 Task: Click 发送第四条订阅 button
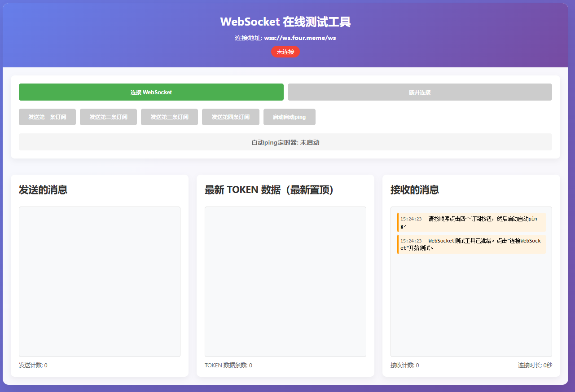point(230,117)
